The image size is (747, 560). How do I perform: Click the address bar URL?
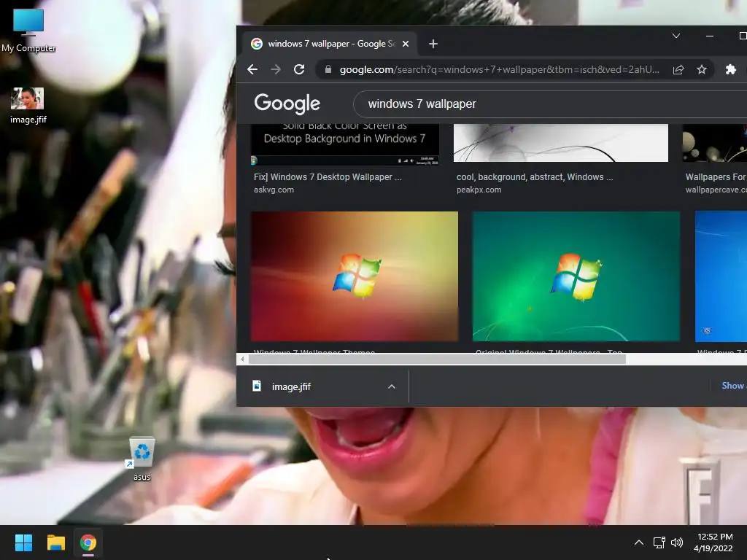[x=499, y=69]
